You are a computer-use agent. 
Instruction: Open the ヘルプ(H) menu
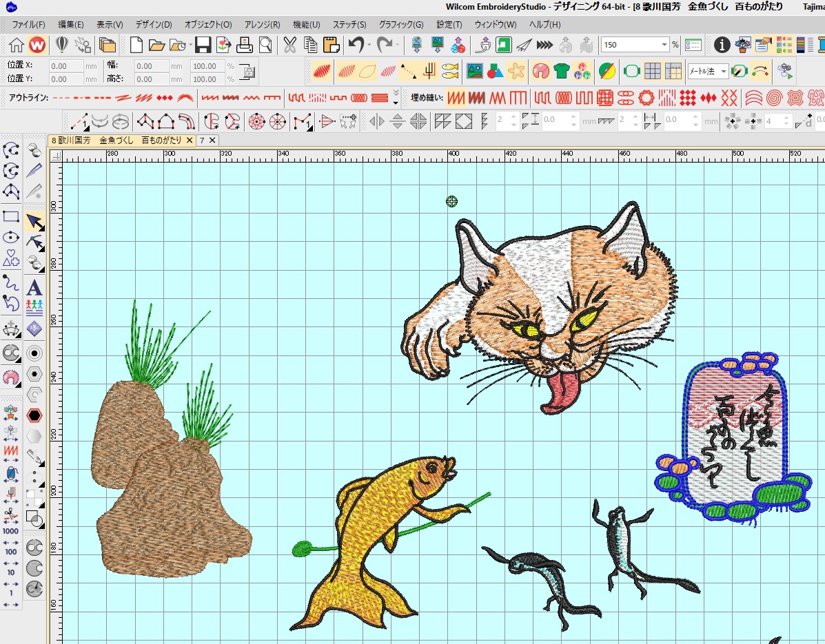(x=544, y=25)
